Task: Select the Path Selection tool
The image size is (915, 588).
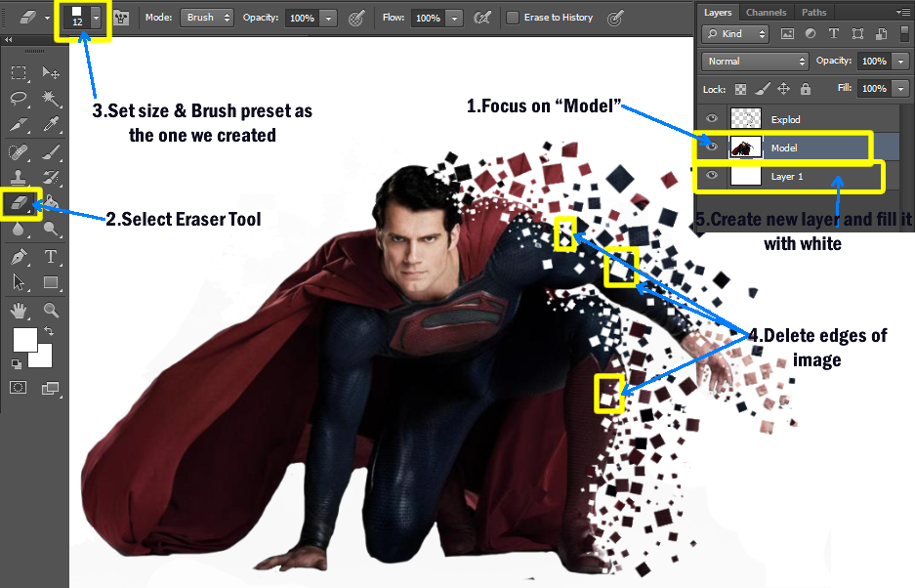Action: [x=19, y=282]
